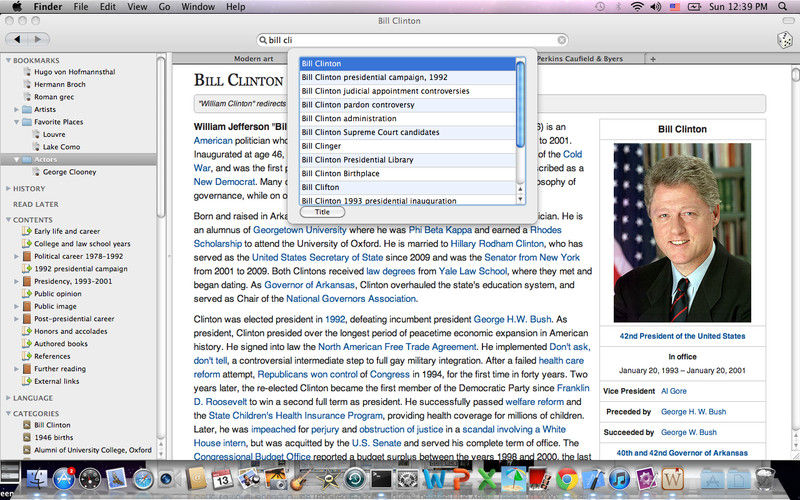The image size is (800, 500).
Task: Expand Presidency, 1993–2001 subsections
Action: tap(16, 281)
